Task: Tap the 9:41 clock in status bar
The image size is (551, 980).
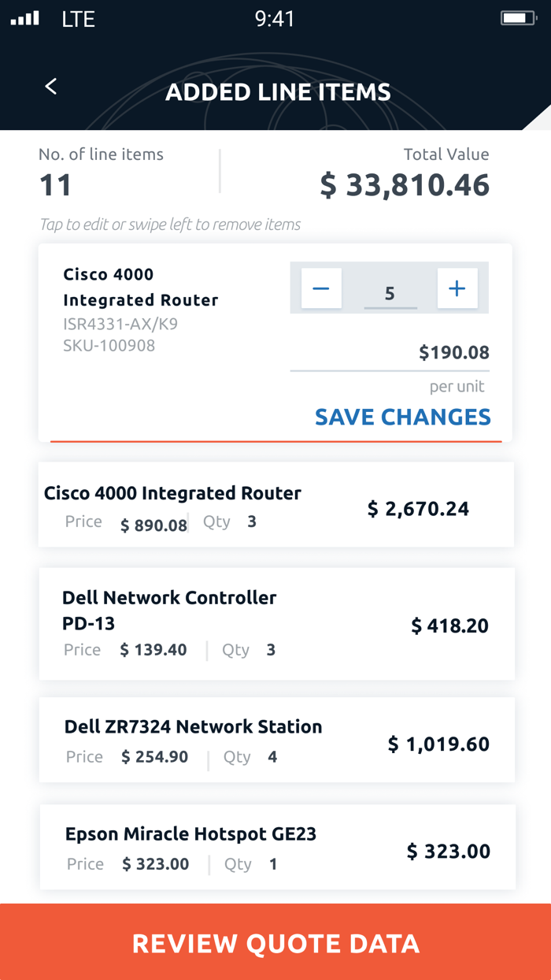Action: (275, 19)
